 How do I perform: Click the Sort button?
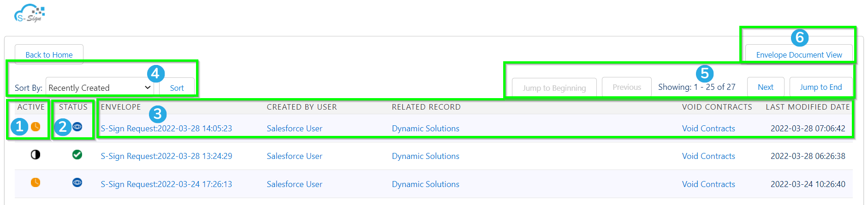[177, 88]
